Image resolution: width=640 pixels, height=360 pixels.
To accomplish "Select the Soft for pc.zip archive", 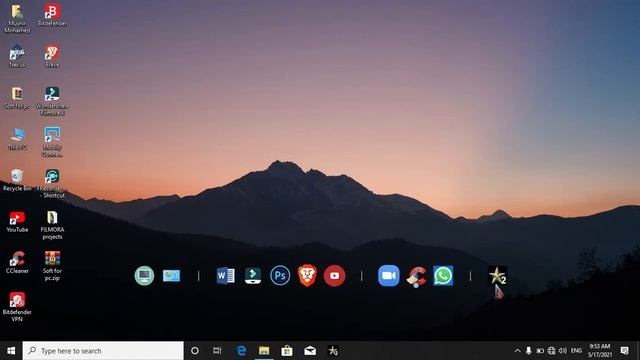I will coord(52,266).
